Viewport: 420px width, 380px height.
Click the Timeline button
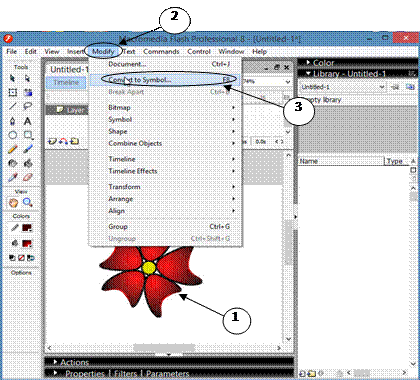[x=66, y=82]
